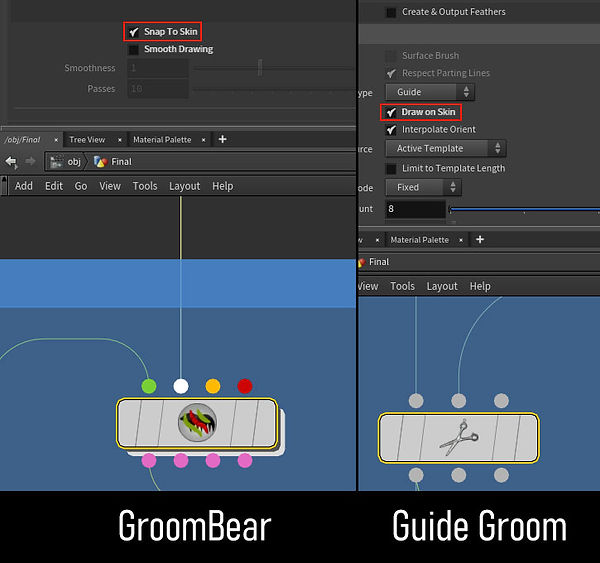Image resolution: width=600 pixels, height=563 pixels.
Task: Click second gray output of Guide Groom node
Action: [459, 475]
